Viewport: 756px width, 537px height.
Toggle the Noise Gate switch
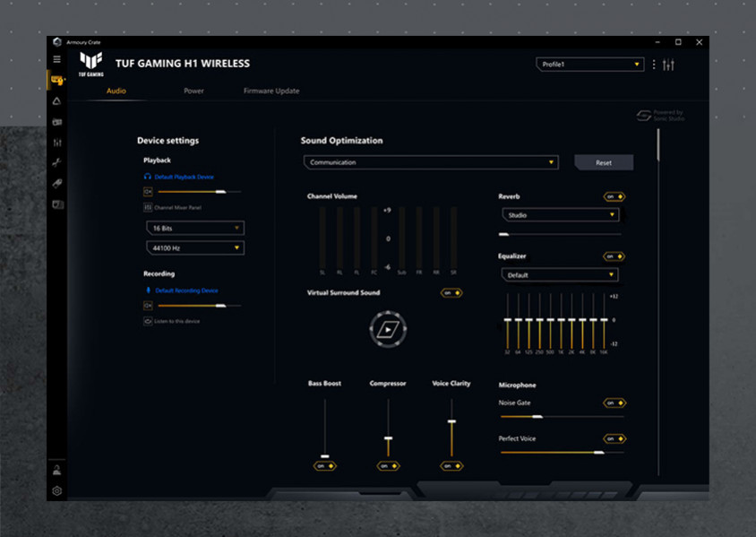pos(614,403)
